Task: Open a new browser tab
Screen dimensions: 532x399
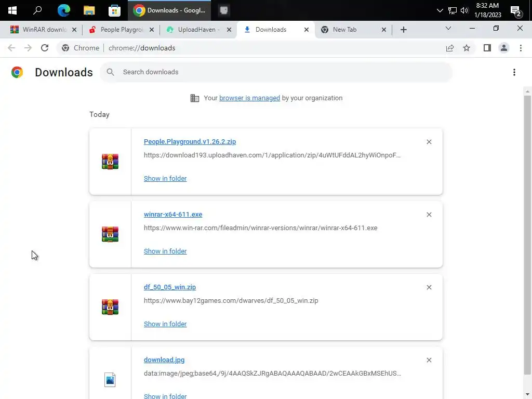Action: [x=403, y=30]
